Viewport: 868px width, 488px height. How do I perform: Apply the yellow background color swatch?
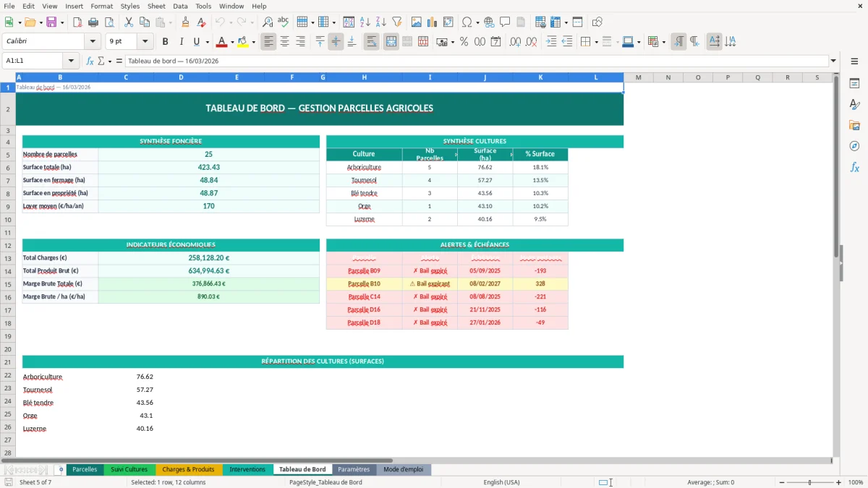[x=242, y=42]
